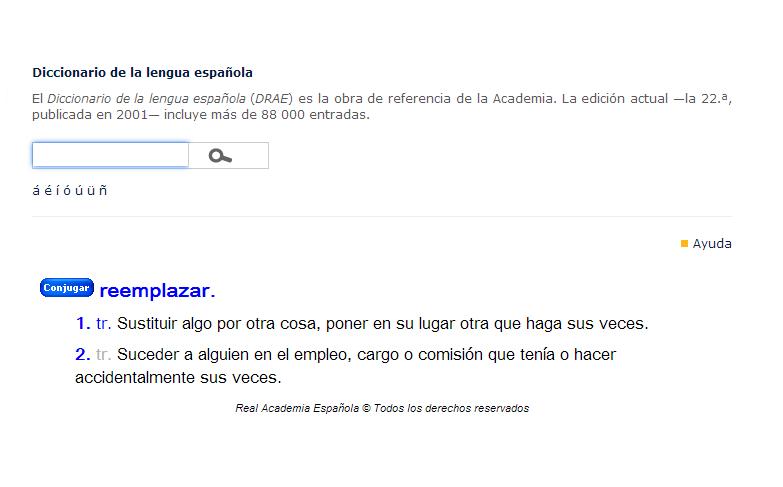The image size is (783, 487).
Task: Insert the accented letter í
Action: click(57, 191)
